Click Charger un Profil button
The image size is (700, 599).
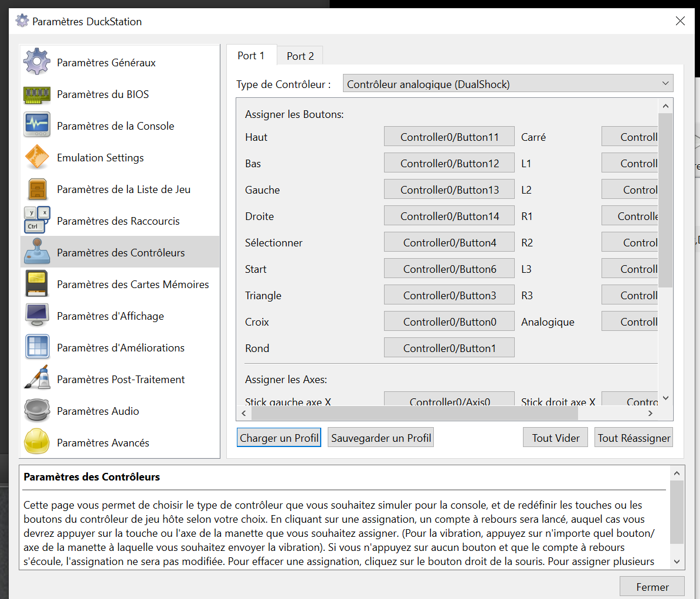click(x=279, y=438)
